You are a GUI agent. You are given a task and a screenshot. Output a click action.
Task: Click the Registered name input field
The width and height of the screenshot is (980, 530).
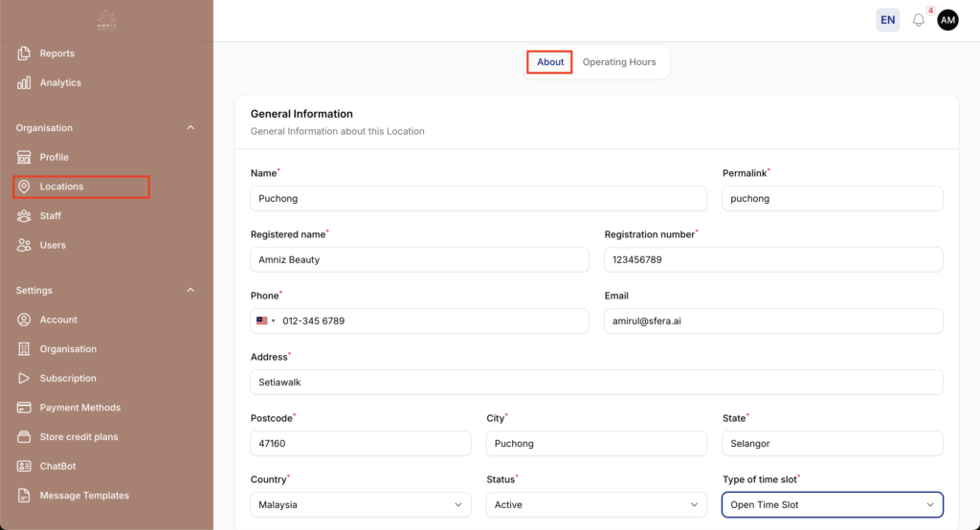419,260
